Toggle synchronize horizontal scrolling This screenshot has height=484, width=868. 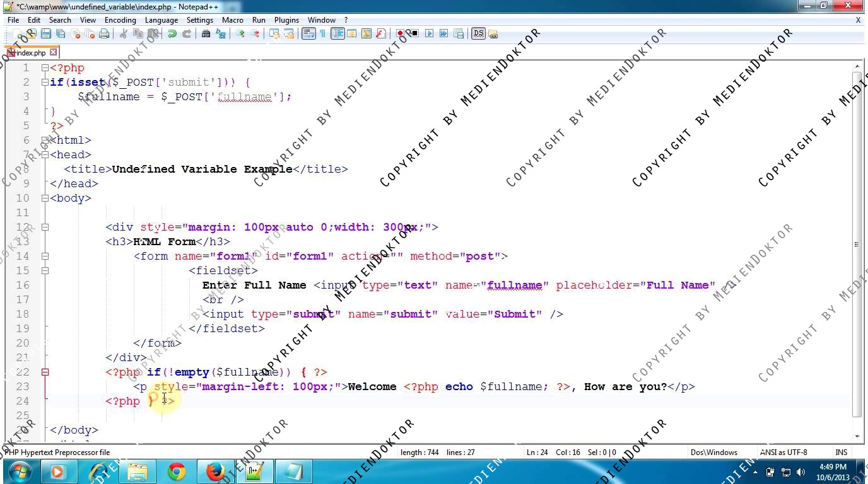[x=288, y=33]
